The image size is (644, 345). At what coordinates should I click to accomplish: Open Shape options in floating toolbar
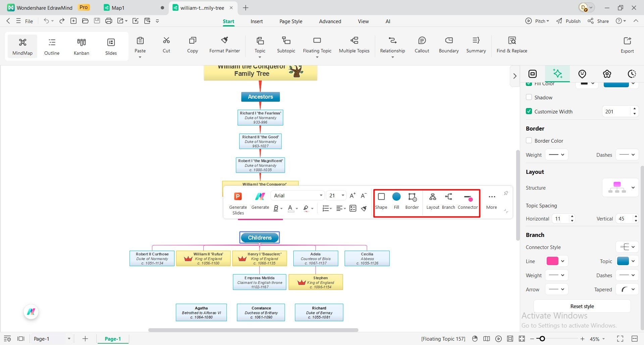[x=381, y=201]
